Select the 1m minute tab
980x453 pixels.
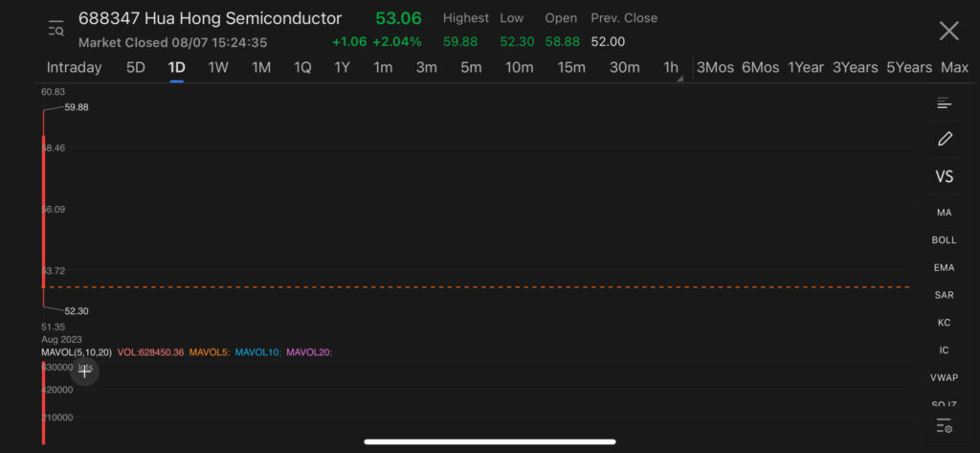tap(383, 68)
